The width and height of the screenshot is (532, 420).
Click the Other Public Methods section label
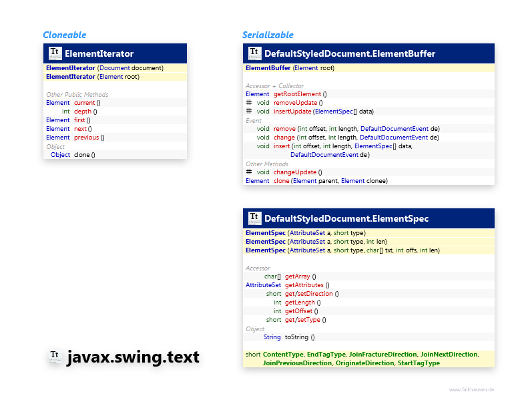coord(77,94)
